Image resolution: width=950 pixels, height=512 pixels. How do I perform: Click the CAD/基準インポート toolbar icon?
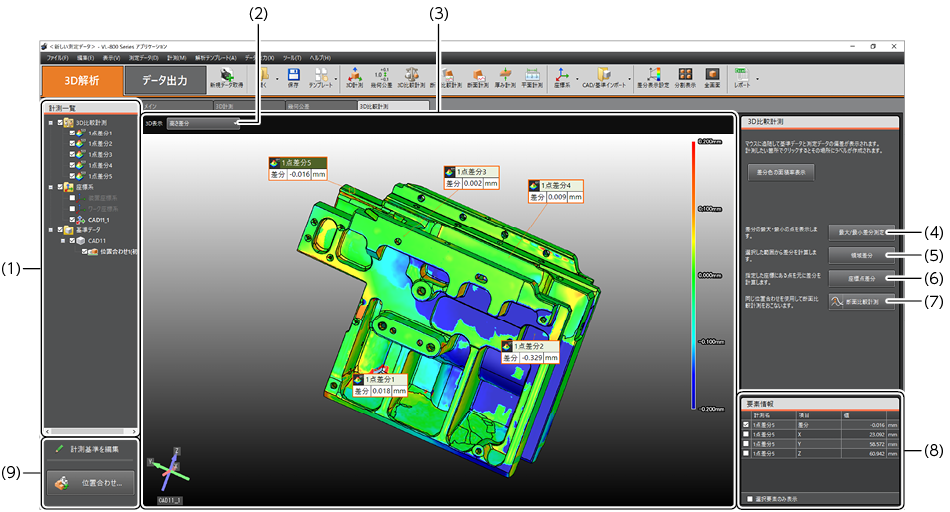[x=604, y=78]
